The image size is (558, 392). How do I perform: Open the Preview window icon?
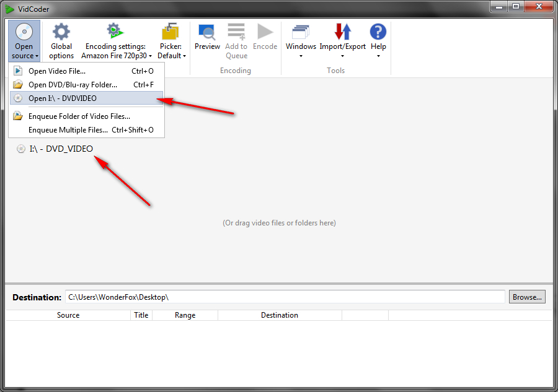206,32
